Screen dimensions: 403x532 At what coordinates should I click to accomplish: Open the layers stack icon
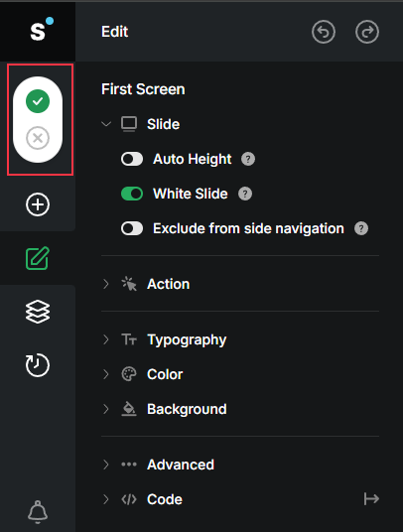coord(38,312)
